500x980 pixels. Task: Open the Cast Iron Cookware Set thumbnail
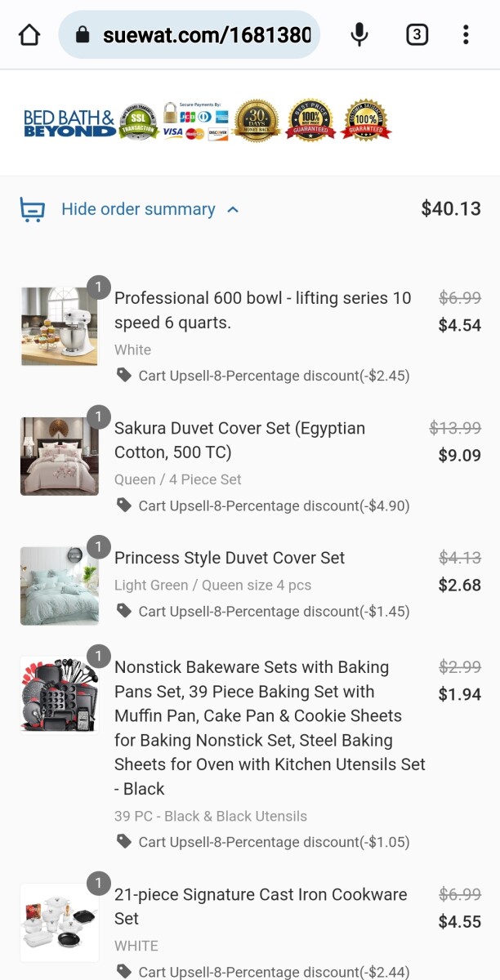(x=59, y=922)
